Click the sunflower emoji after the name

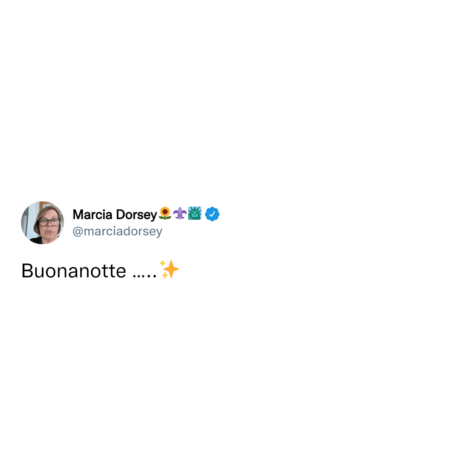coord(165,213)
